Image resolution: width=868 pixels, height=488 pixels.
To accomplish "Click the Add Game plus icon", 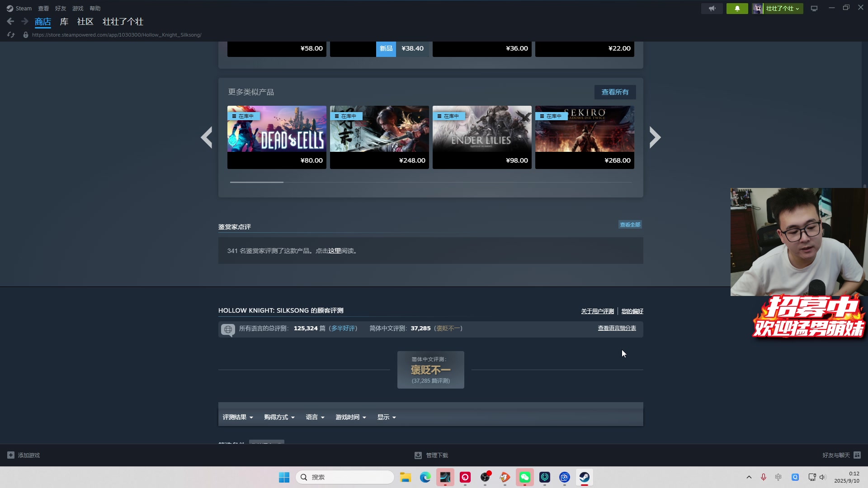I will [11, 455].
